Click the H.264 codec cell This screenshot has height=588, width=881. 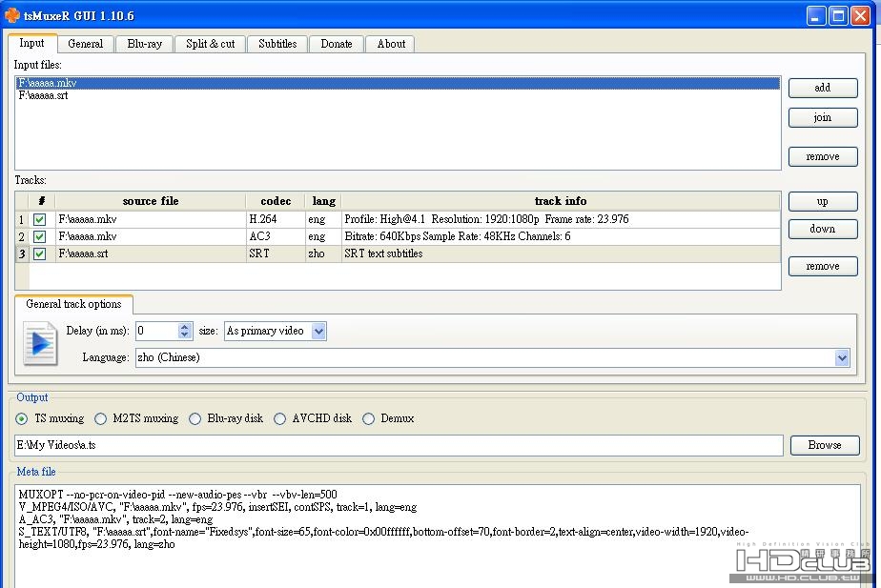pyautogui.click(x=275, y=219)
